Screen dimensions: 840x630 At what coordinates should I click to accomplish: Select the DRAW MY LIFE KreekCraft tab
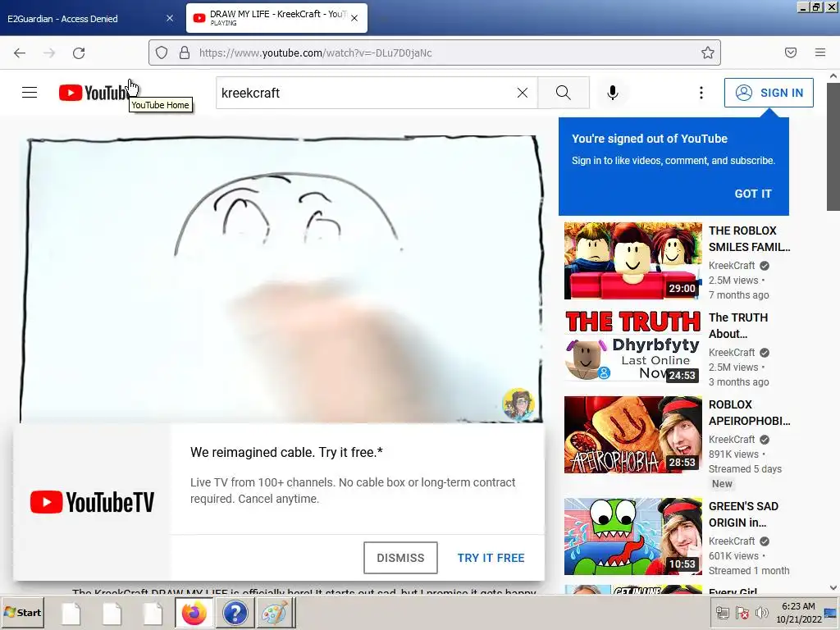[x=276, y=18]
